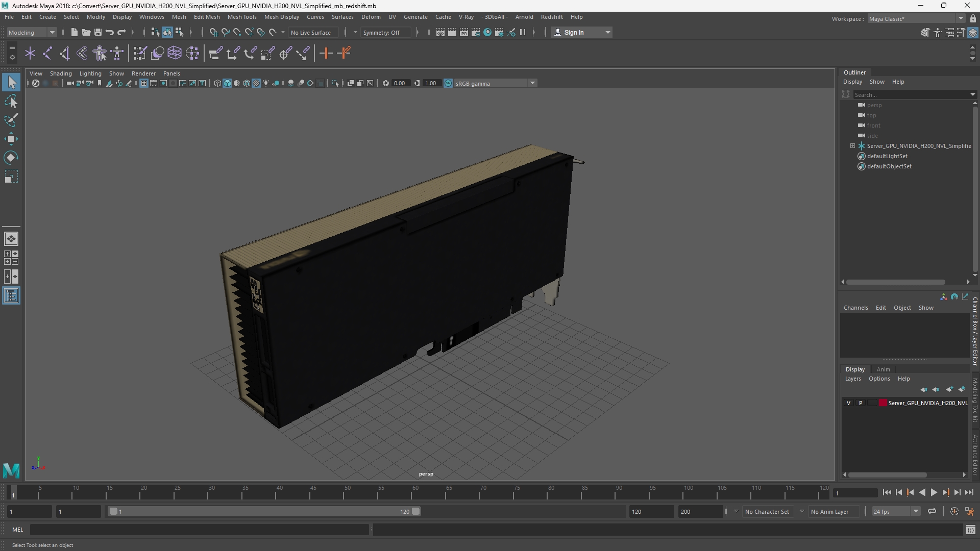Viewport: 980px width, 551px height.
Task: Click the Create Lattice shelf icon
Action: [175, 53]
